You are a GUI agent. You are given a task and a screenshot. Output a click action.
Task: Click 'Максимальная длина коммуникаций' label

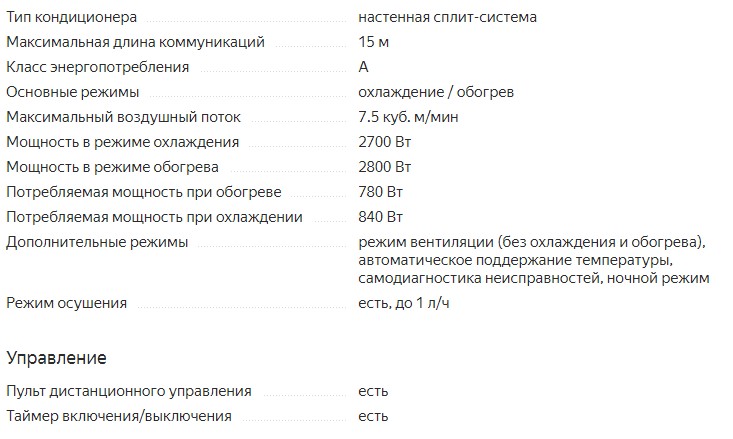[135, 42]
